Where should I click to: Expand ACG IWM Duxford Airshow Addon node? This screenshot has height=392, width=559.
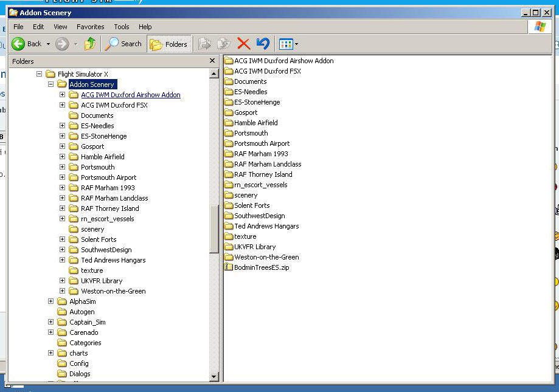pos(63,95)
